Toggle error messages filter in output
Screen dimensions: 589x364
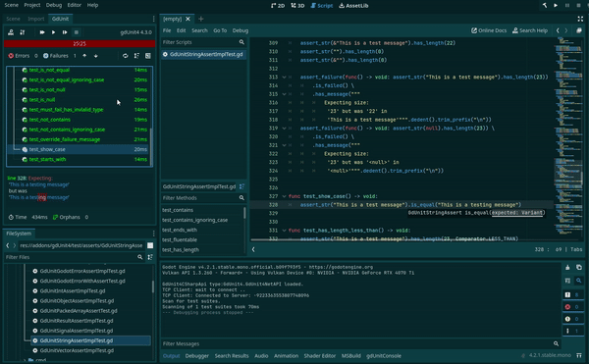click(572, 307)
